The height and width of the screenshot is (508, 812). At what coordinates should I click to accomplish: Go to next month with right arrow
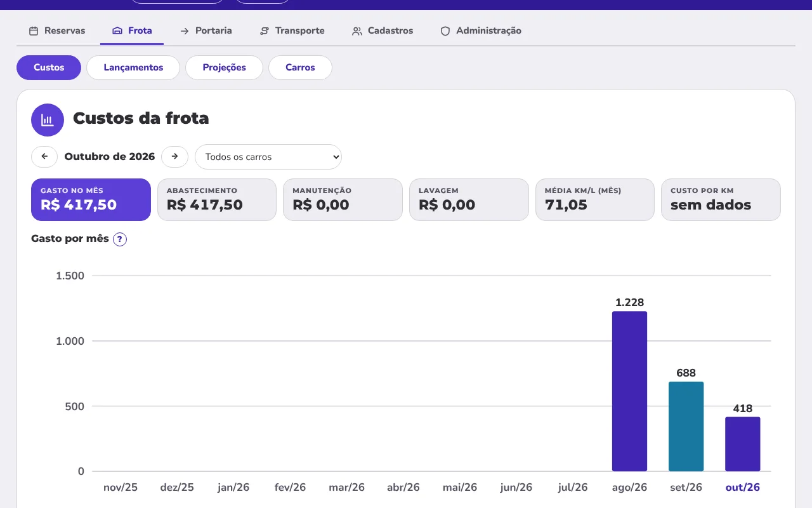[x=174, y=157]
